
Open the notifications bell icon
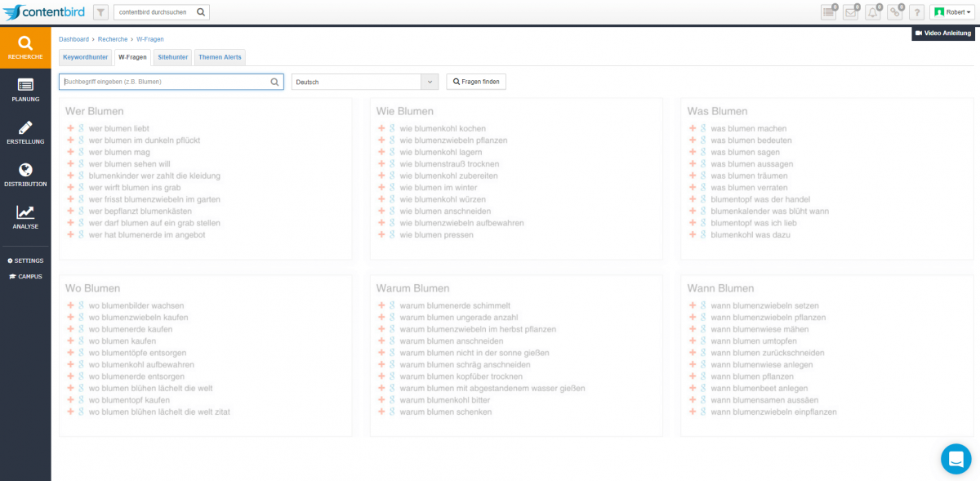pyautogui.click(x=872, y=12)
